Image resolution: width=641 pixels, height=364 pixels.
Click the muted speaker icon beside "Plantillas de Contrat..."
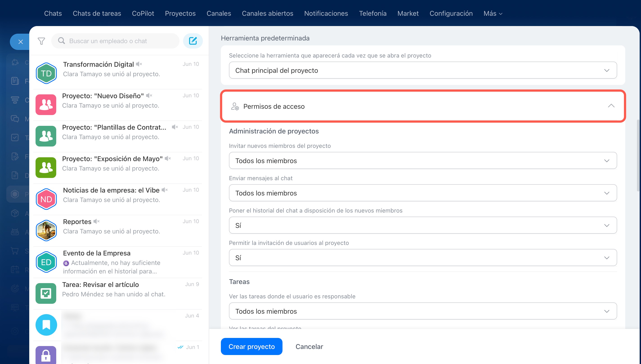pyautogui.click(x=175, y=127)
